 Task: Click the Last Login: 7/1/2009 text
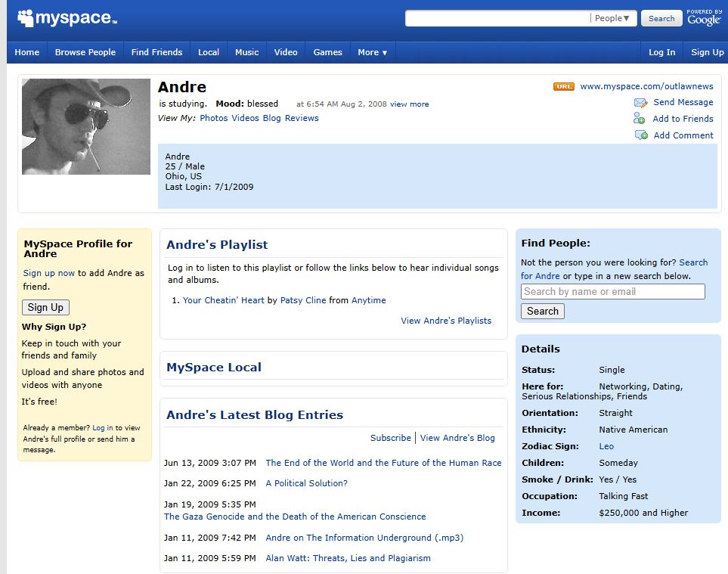[x=209, y=187]
